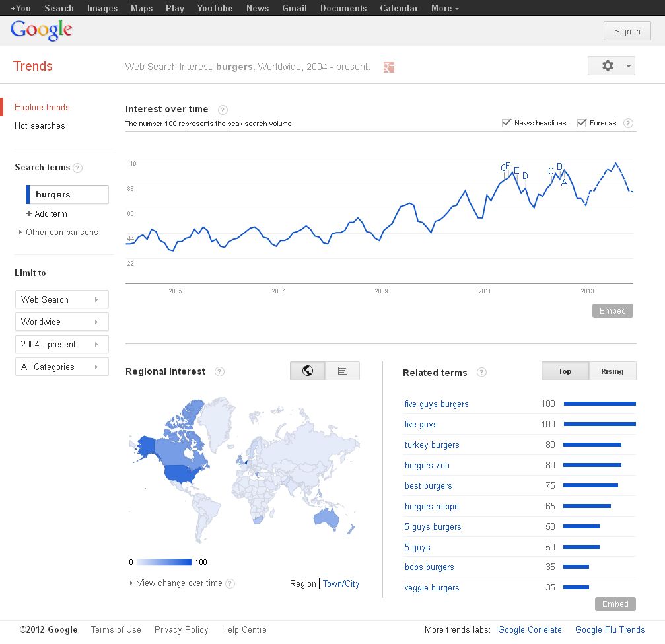
Task: Open the bobs burgers related term
Action: [429, 567]
